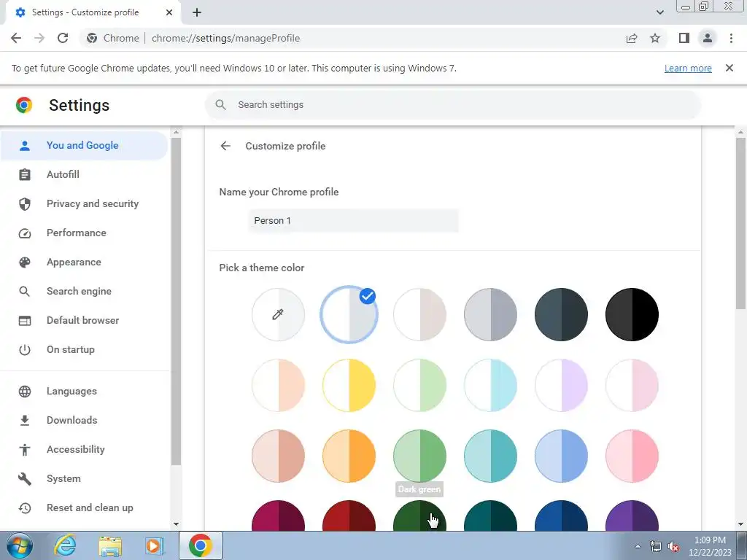The width and height of the screenshot is (747, 560).
Task: Reload the page using the refresh icon
Action: tap(63, 38)
